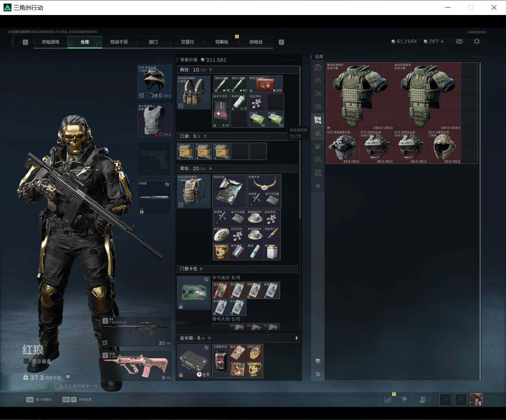Click the player avatar in bottom bar
The image size is (506, 420).
click(476, 399)
